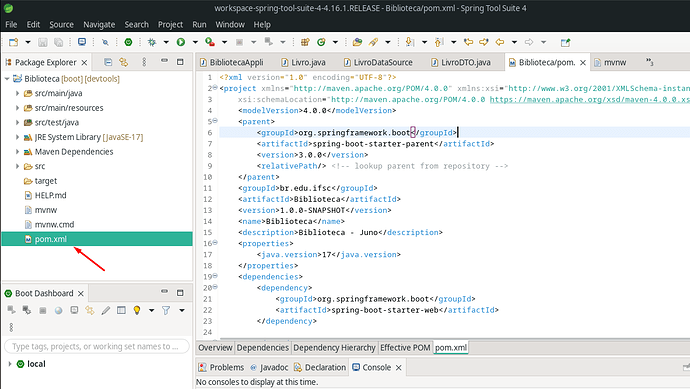Click the Boot Dashboard filter funnel icon

pyautogui.click(x=166, y=311)
